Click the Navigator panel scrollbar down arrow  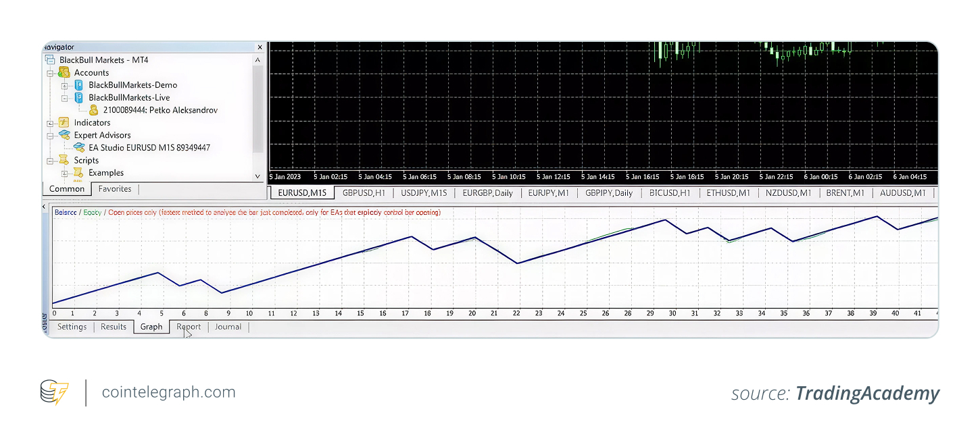pyautogui.click(x=258, y=176)
